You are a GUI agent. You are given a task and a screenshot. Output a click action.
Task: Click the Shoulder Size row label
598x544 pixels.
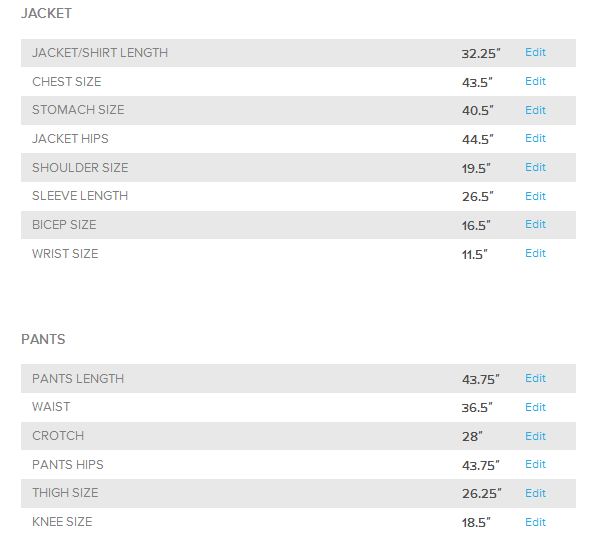coord(80,167)
